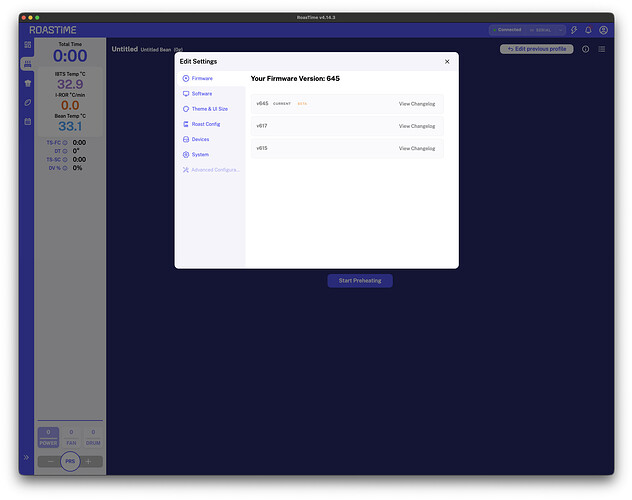632x500 pixels.
Task: Open the Connected serial dropdown
Action: point(527,30)
